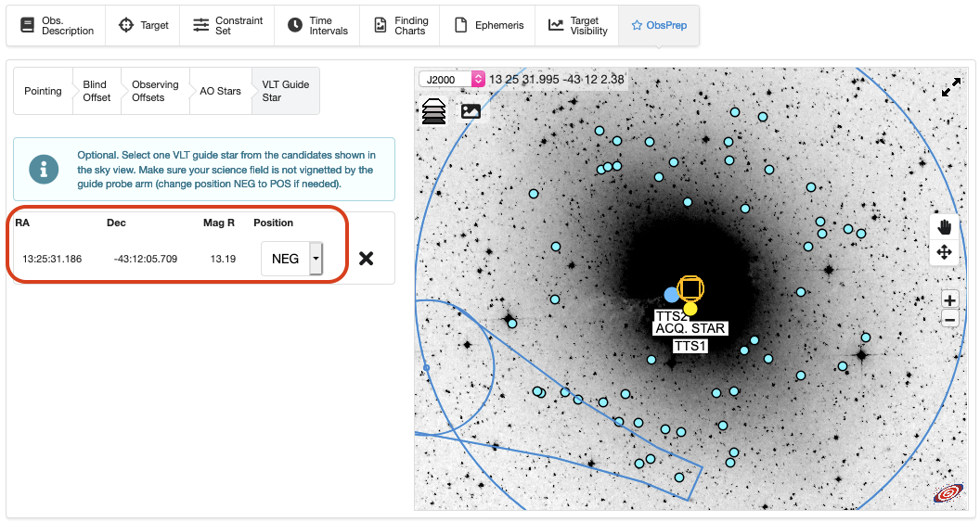Select the hand pan tool
980x522 pixels.
click(x=944, y=226)
